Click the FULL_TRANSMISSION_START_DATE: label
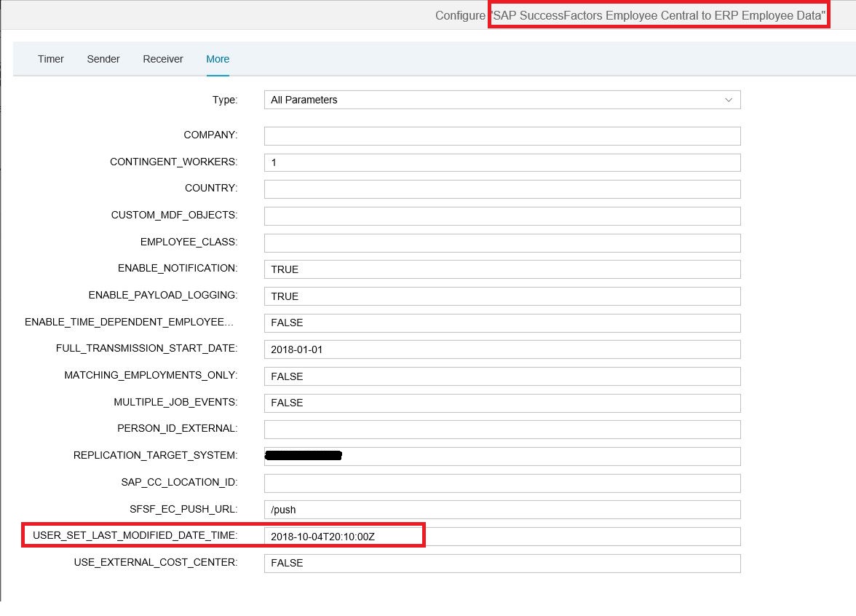This screenshot has height=616, width=856. click(147, 348)
